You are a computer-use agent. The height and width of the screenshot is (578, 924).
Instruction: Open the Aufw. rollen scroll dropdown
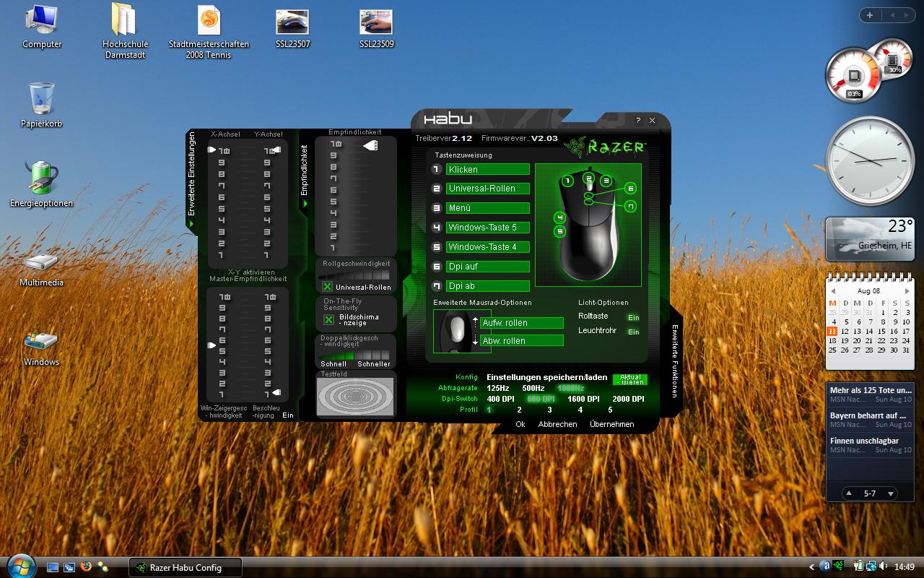[x=522, y=323]
